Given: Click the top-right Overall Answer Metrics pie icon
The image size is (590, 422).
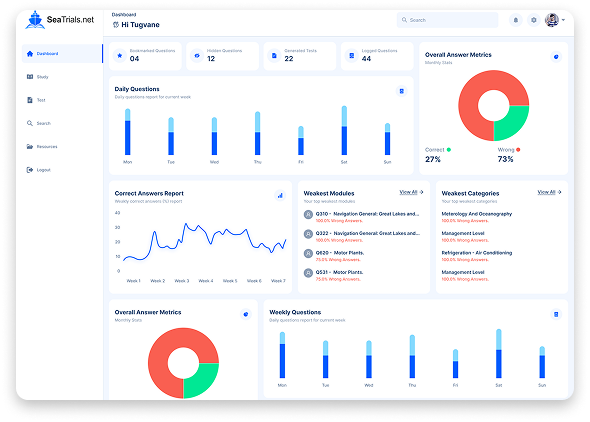Looking at the screenshot, I should coord(556,57).
